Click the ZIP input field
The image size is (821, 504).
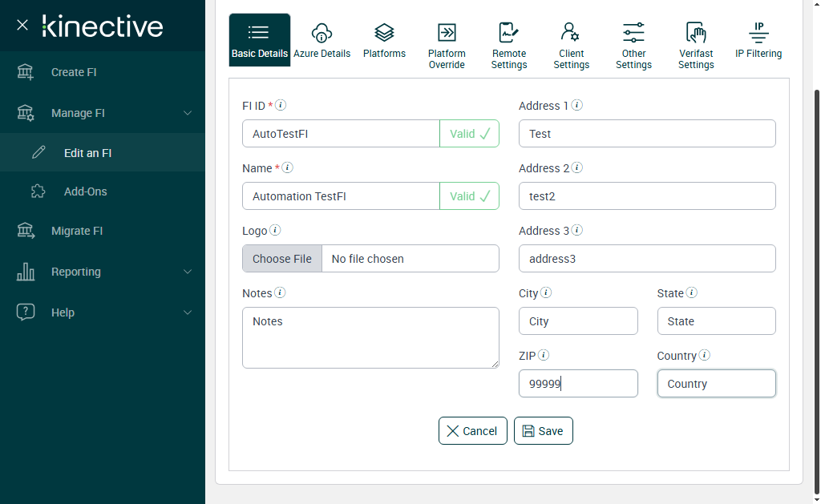point(578,383)
